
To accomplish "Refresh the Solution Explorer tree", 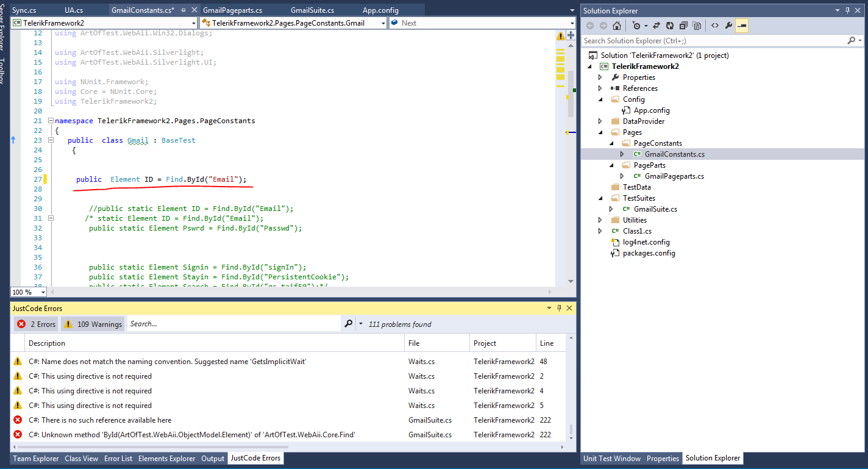I will click(x=670, y=26).
